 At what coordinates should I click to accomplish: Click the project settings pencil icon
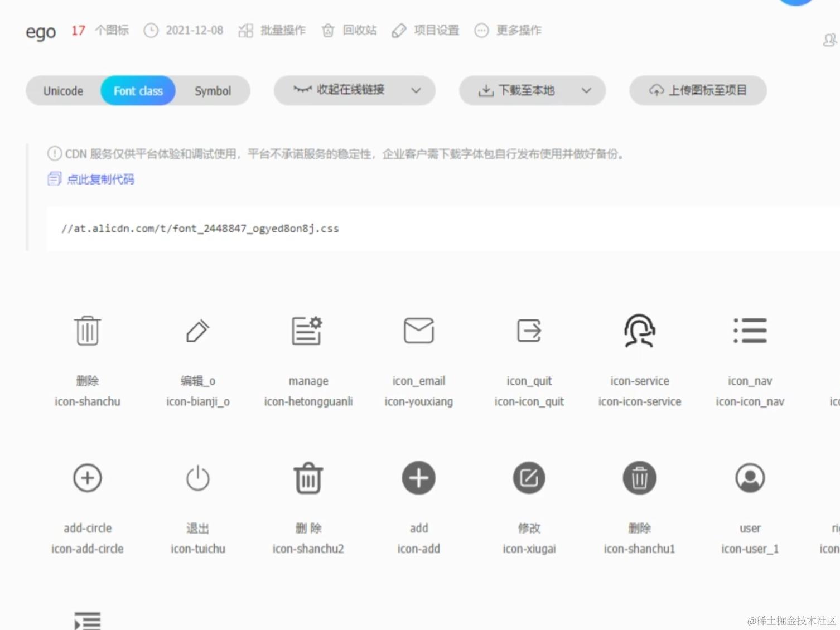point(399,30)
